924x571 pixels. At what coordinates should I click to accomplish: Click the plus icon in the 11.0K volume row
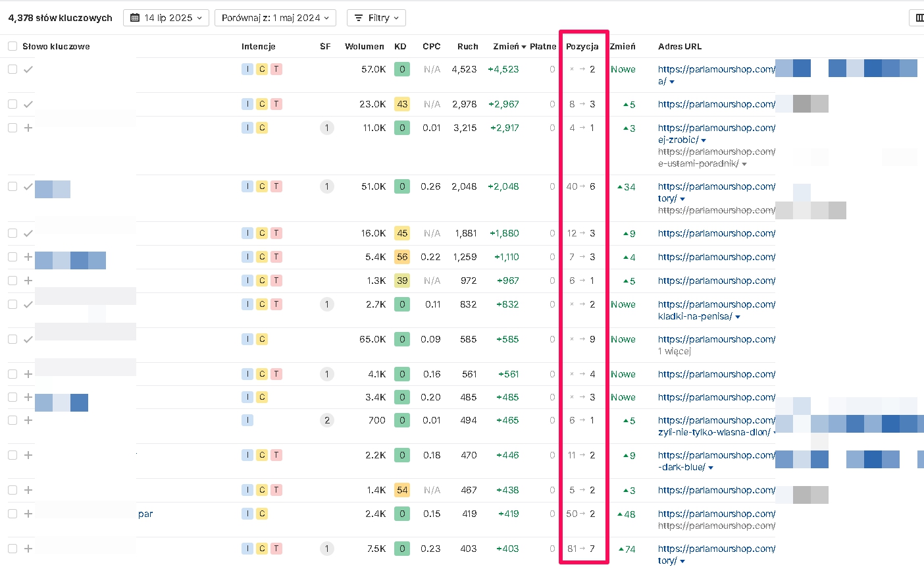[x=28, y=128]
